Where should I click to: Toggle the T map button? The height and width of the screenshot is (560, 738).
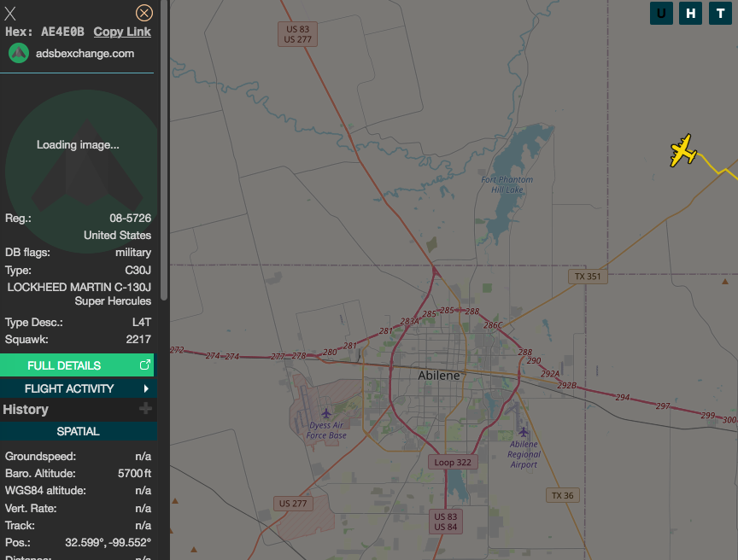tap(720, 13)
